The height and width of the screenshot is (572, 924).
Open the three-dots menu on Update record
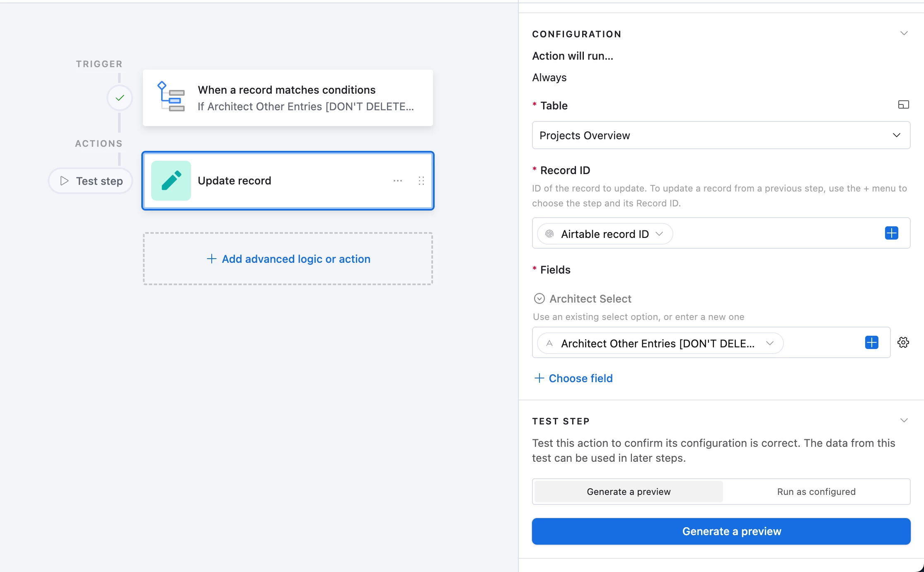point(397,181)
